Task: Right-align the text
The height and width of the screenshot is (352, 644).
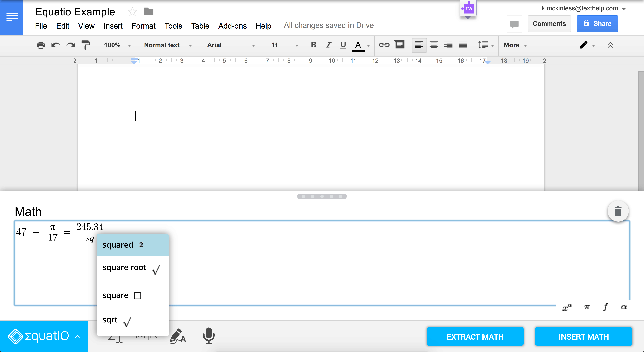Action: 448,45
